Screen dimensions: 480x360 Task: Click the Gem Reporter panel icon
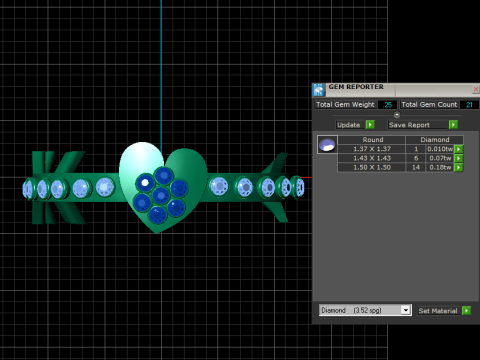click(x=319, y=90)
